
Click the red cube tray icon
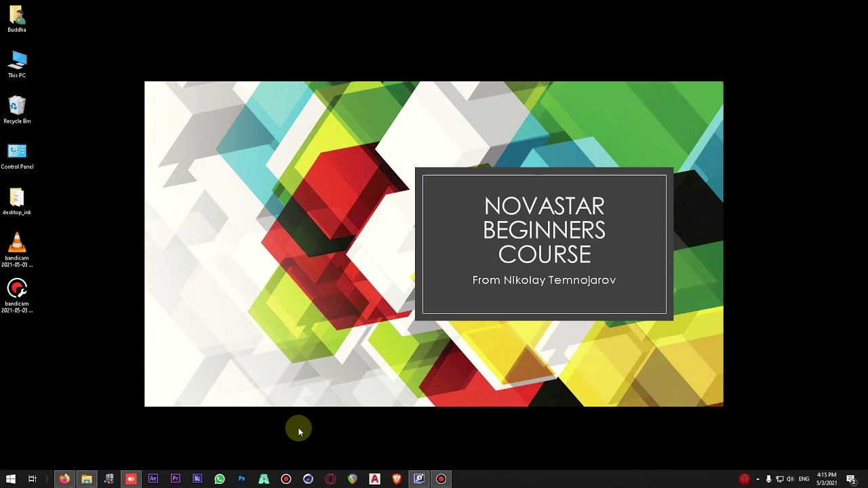(744, 479)
